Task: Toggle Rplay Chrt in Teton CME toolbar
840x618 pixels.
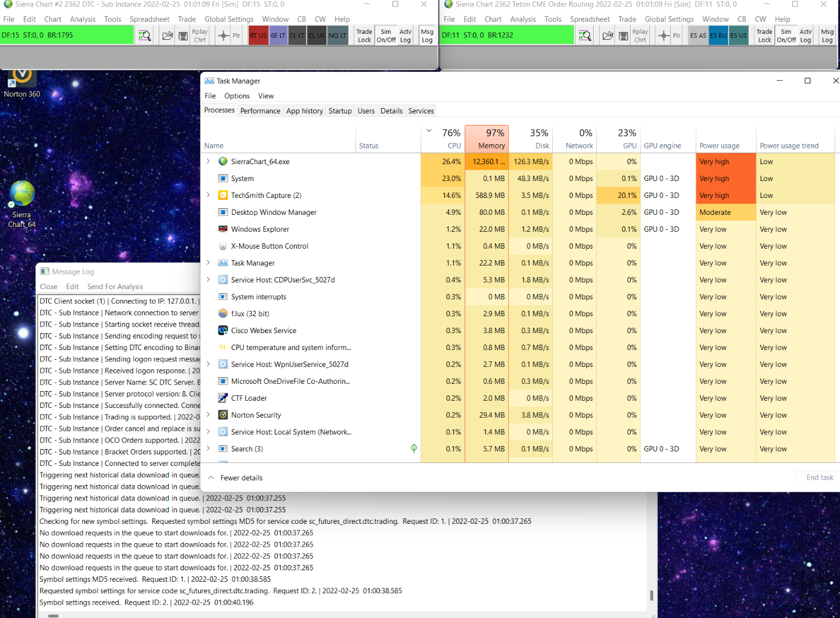Action: pyautogui.click(x=640, y=36)
